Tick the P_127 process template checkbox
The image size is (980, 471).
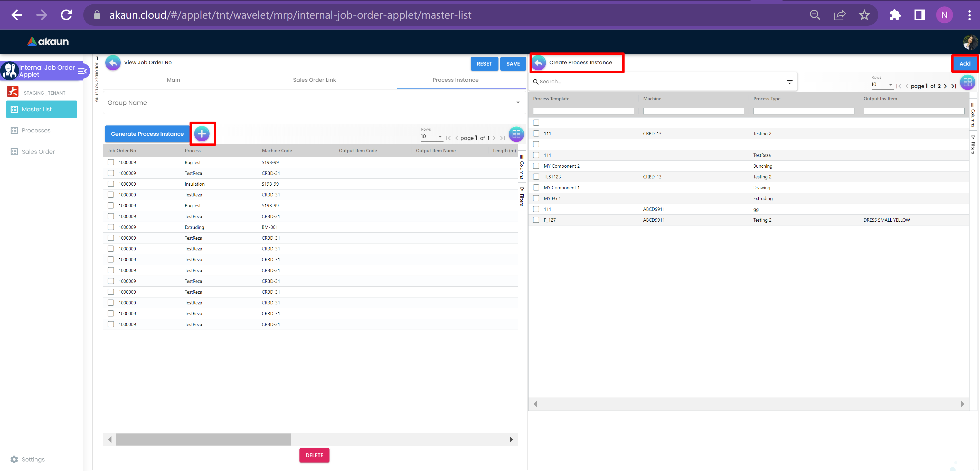tap(536, 220)
